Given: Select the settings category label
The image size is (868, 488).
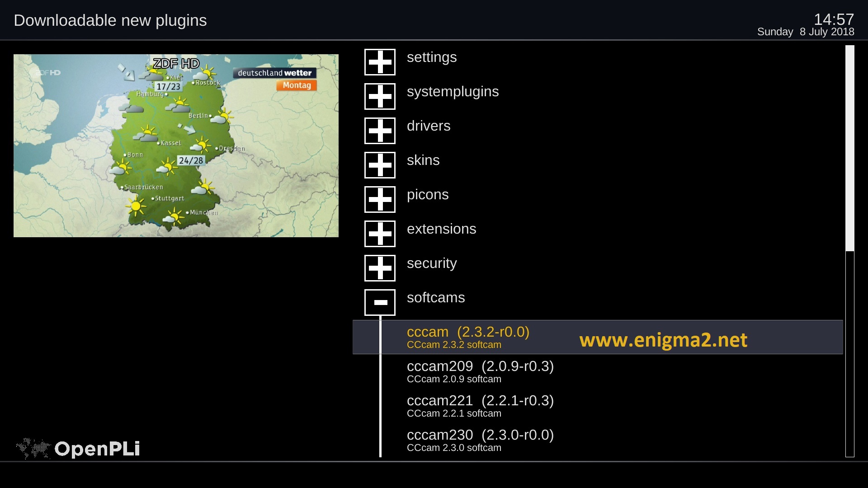Looking at the screenshot, I should 432,57.
